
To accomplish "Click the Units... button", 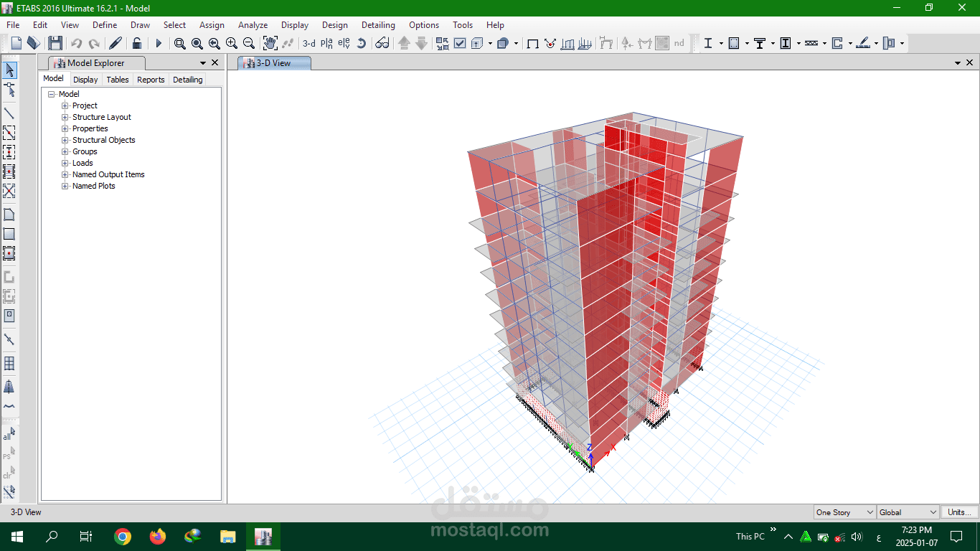I will pos(959,512).
